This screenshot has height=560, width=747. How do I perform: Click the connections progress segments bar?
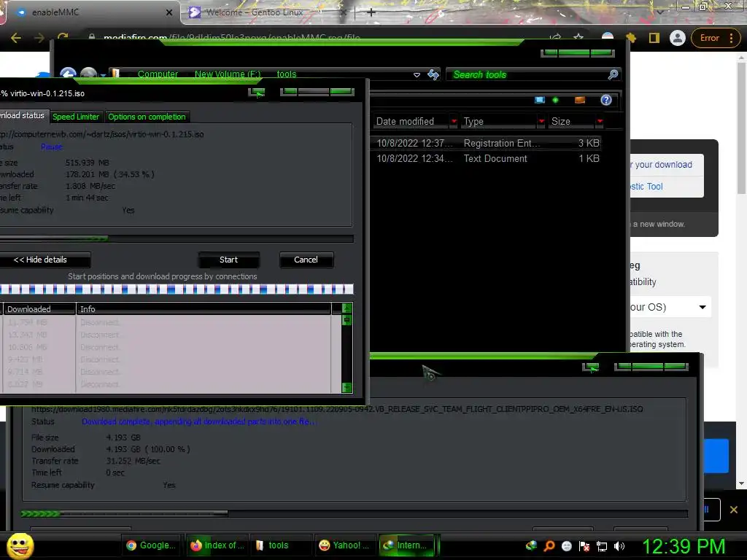pyautogui.click(x=177, y=289)
